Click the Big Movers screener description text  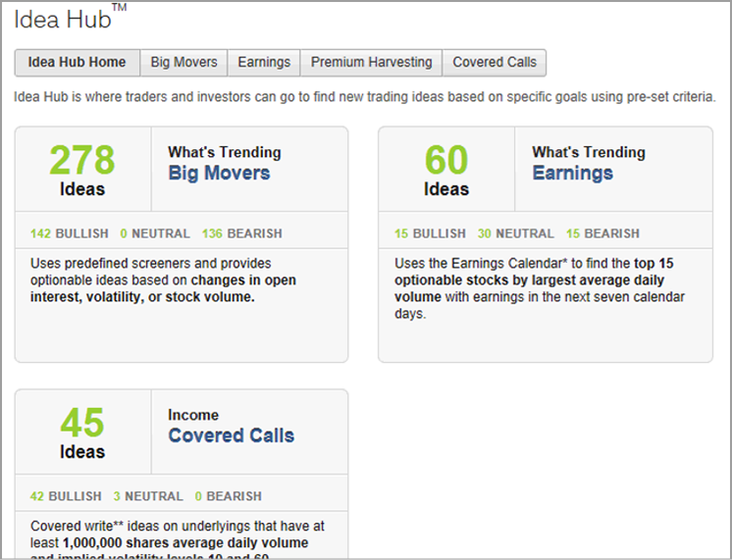click(x=164, y=280)
